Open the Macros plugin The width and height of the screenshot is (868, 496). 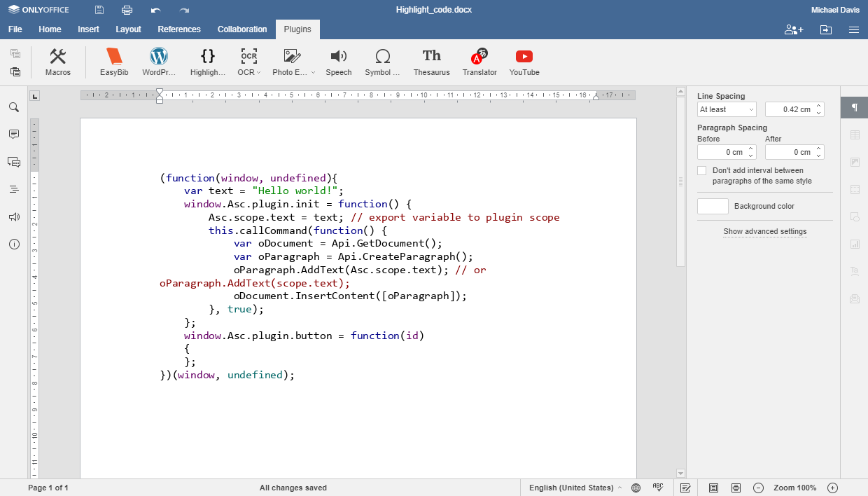[x=58, y=62]
